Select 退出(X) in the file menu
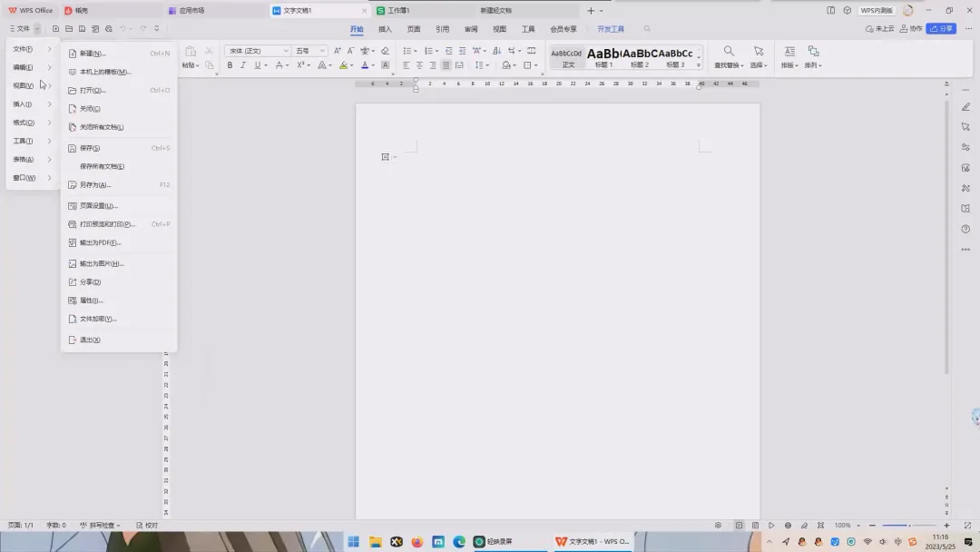The width and height of the screenshot is (980, 552). point(119,340)
